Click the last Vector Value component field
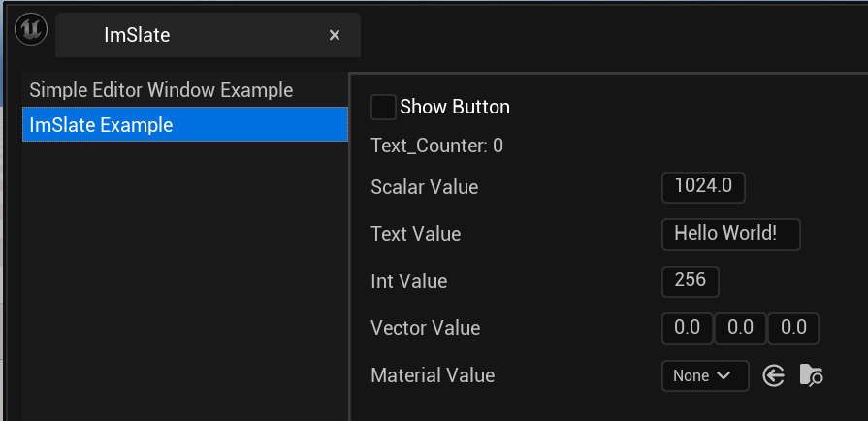The height and width of the screenshot is (421, 868). pyautogui.click(x=793, y=329)
